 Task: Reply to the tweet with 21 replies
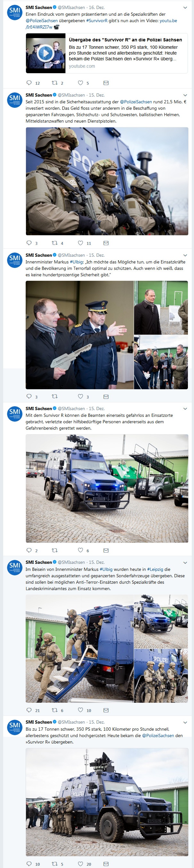point(29,710)
